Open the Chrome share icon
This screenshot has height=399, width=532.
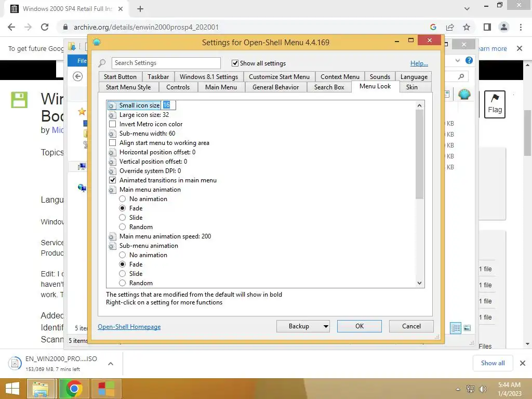pos(450,27)
